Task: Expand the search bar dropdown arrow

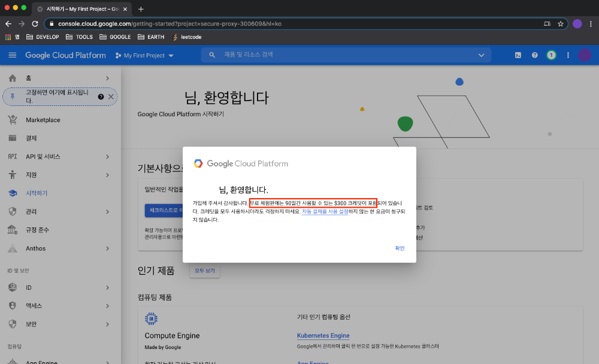Action: (x=481, y=55)
